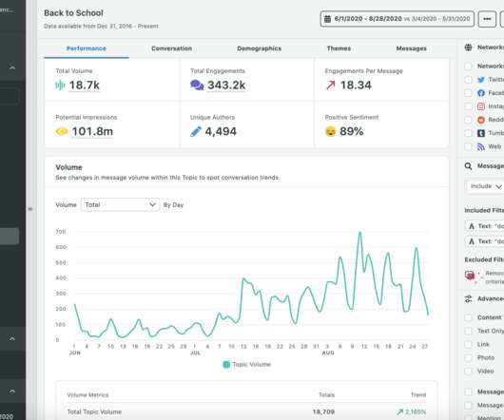
Task: Open the Include dropdown in Message filter
Action: pyautogui.click(x=485, y=186)
